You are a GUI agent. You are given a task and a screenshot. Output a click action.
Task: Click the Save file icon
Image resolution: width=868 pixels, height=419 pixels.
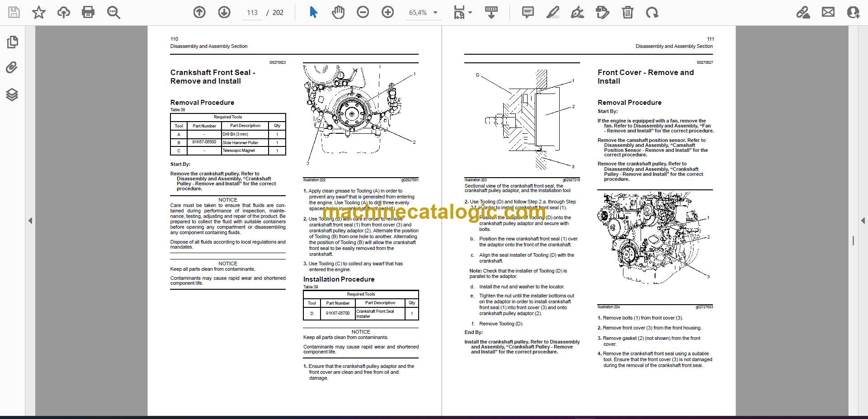coord(14,12)
